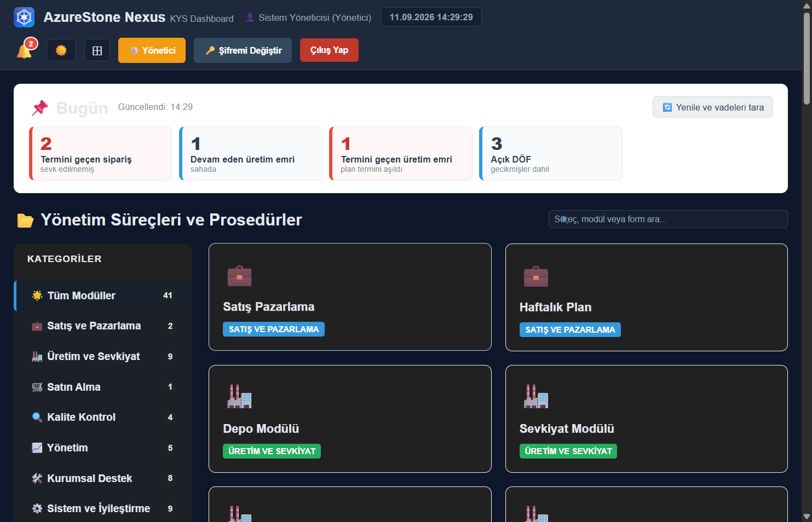
Task: Select Kalite Kontrol category
Action: pos(102,417)
